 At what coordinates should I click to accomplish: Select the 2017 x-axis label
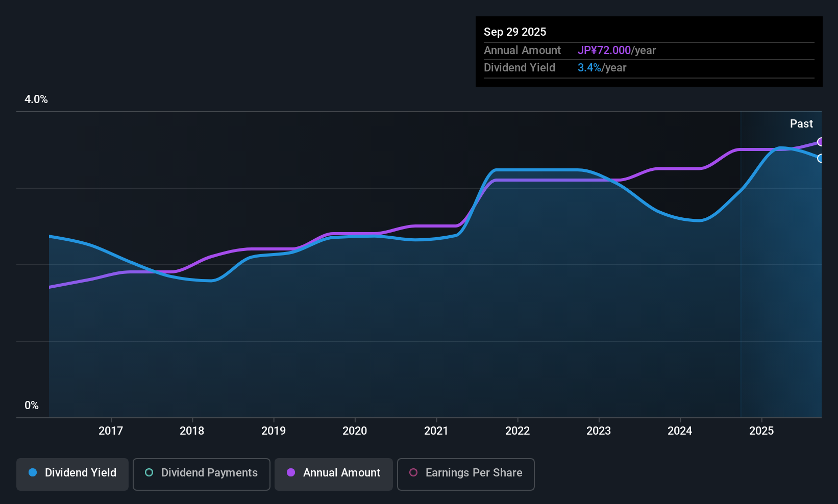[111, 431]
